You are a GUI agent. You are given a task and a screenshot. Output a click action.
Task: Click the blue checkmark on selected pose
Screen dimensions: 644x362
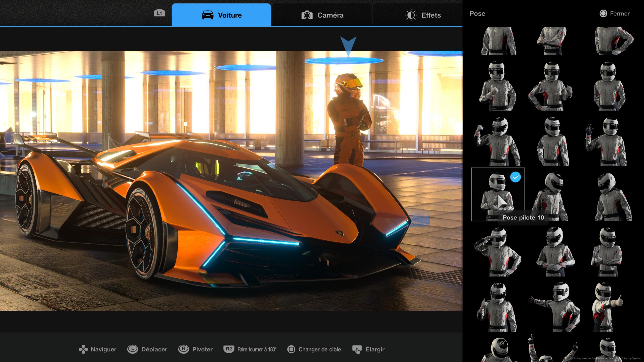coord(515,177)
